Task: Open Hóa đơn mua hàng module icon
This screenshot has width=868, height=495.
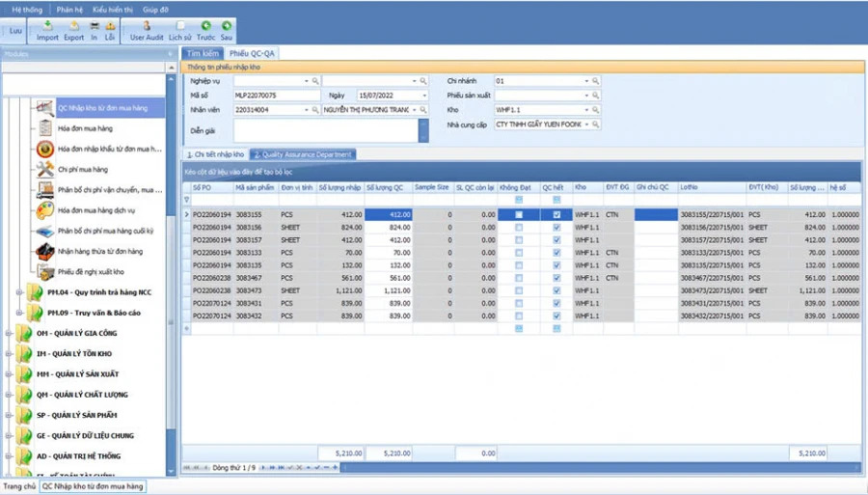Action: (44, 128)
